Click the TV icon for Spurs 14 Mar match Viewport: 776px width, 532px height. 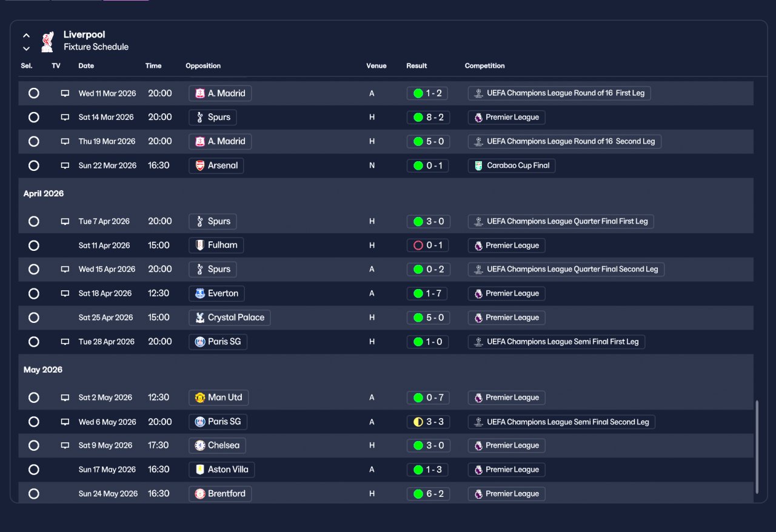point(65,118)
